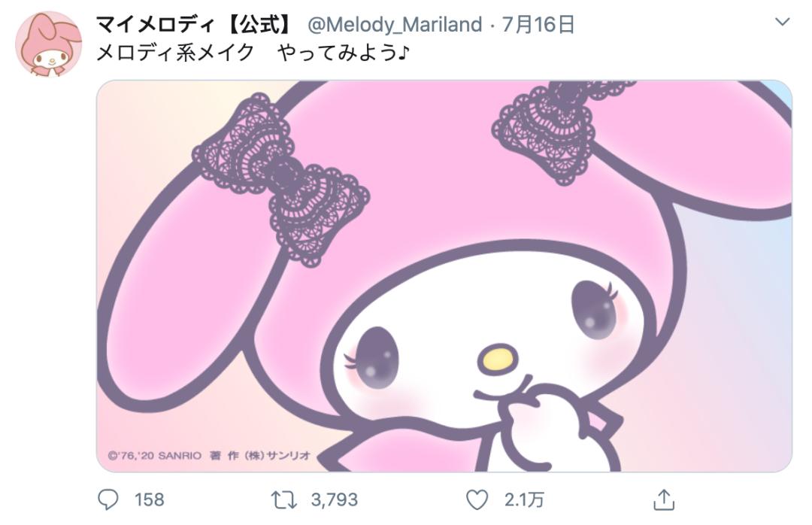Click the 158 reply count
Screen dimensions: 812x525
point(149,499)
